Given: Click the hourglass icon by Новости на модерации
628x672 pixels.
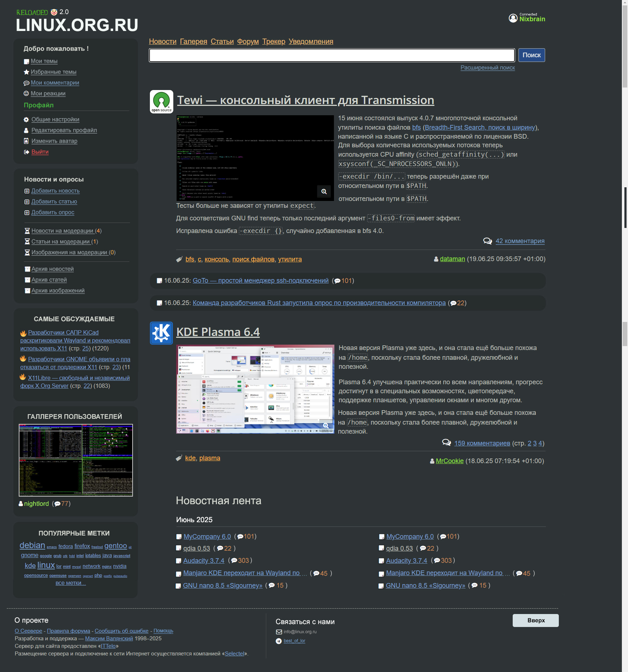Looking at the screenshot, I should 27,231.
